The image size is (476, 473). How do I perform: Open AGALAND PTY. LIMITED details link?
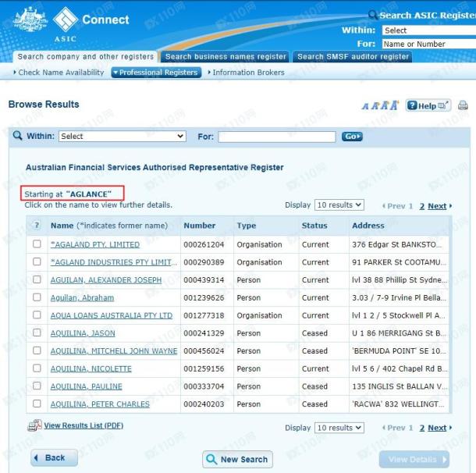coord(95,245)
